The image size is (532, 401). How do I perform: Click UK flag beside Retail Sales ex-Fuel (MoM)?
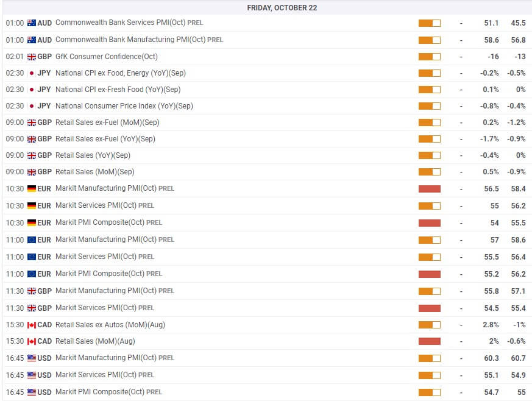point(32,122)
